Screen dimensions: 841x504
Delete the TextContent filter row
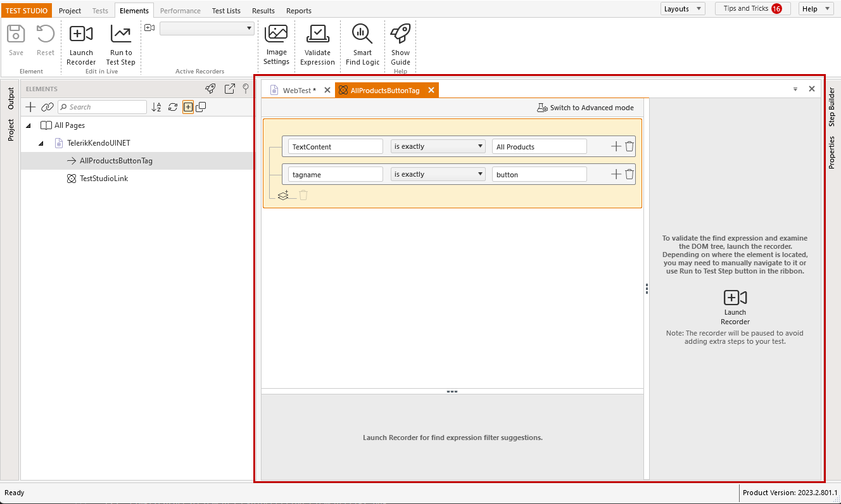point(629,146)
